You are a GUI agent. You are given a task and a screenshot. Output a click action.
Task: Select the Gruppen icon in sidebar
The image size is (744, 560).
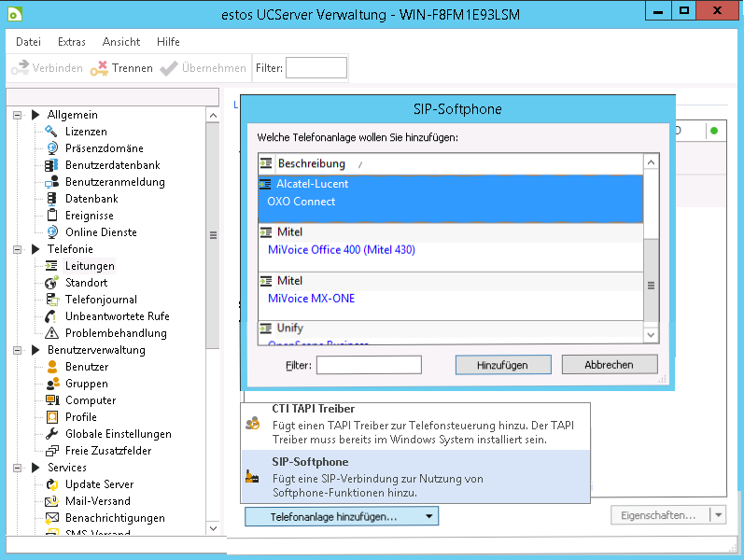[x=51, y=384]
